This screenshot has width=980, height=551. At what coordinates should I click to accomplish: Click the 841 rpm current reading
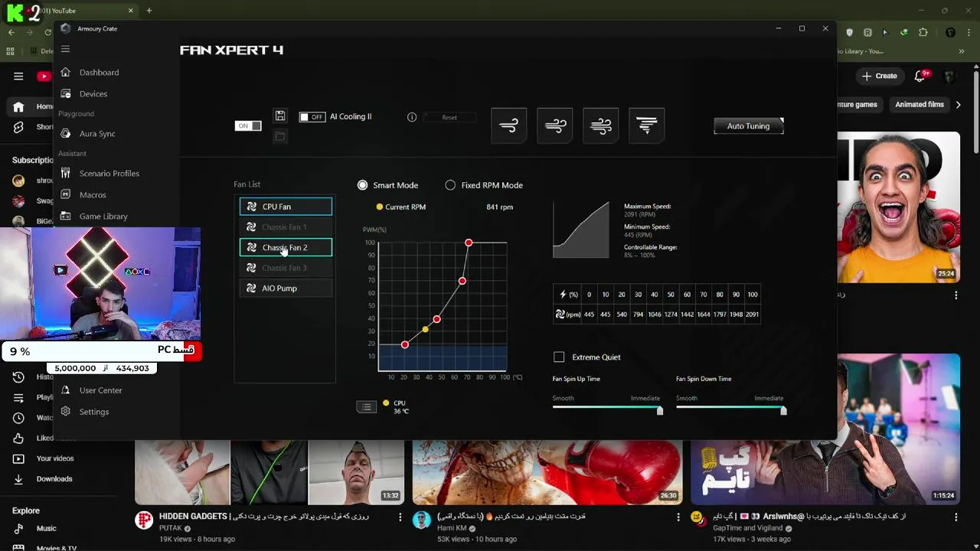click(500, 207)
